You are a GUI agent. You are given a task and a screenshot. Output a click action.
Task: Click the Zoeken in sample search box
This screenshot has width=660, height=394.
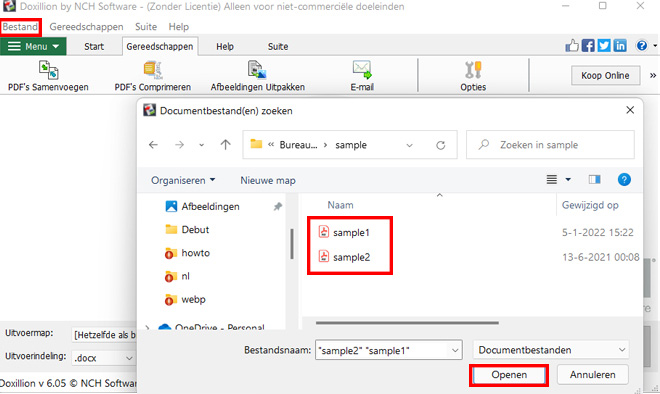point(550,145)
